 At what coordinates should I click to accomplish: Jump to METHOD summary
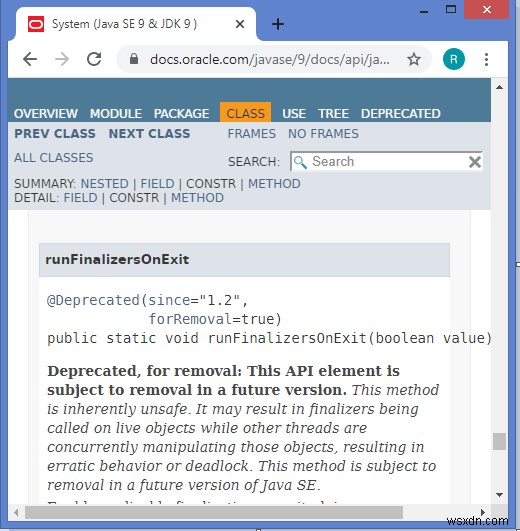[274, 184]
